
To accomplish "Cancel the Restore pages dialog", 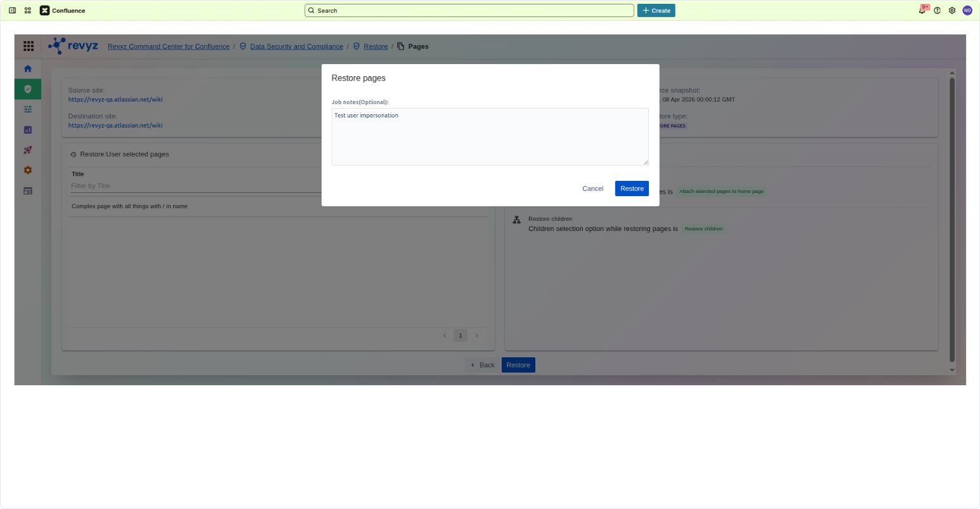I will click(x=592, y=188).
